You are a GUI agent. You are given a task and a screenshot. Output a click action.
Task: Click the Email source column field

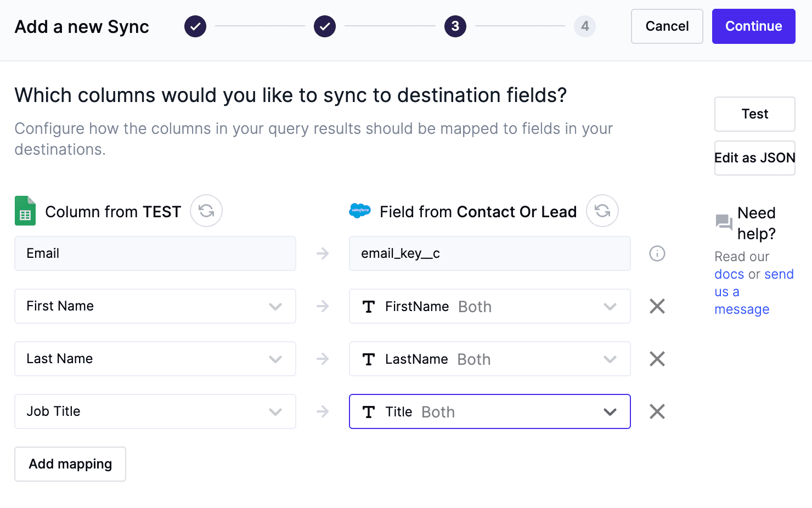point(155,253)
